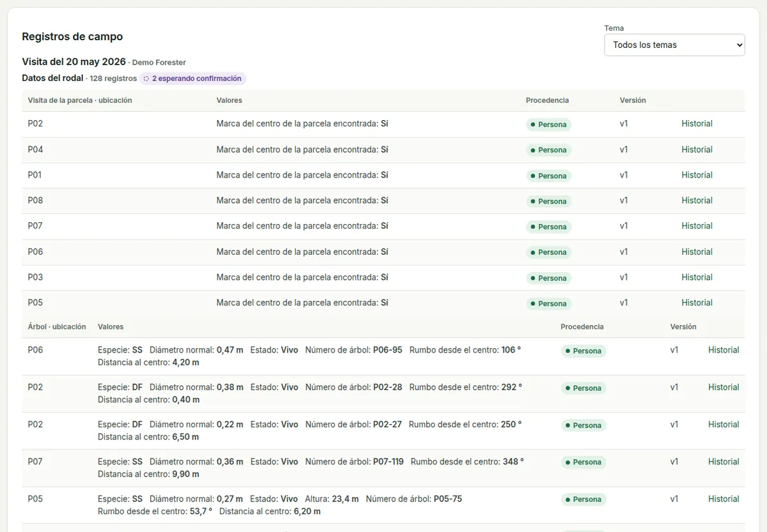This screenshot has height=532, width=767.
Task: Click the 'Árbol · ubicación' column header
Action: [57, 326]
